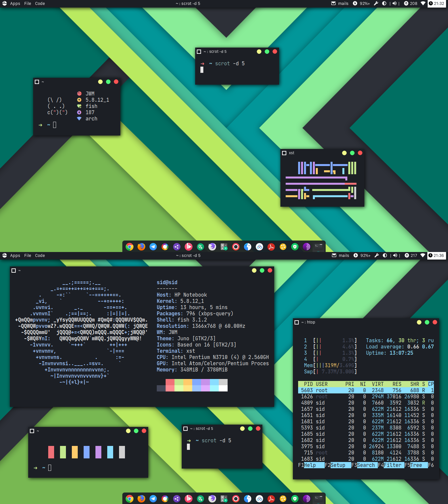Click F5 Tree in htop's footer
The image size is (448, 504).
(x=416, y=465)
